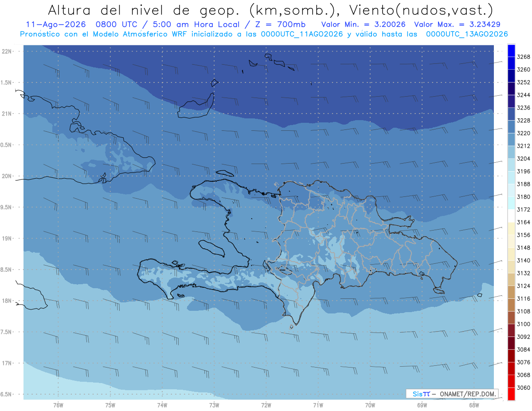Click the red legend swatch below 3060
The height and width of the screenshot is (411, 532).
click(x=511, y=394)
